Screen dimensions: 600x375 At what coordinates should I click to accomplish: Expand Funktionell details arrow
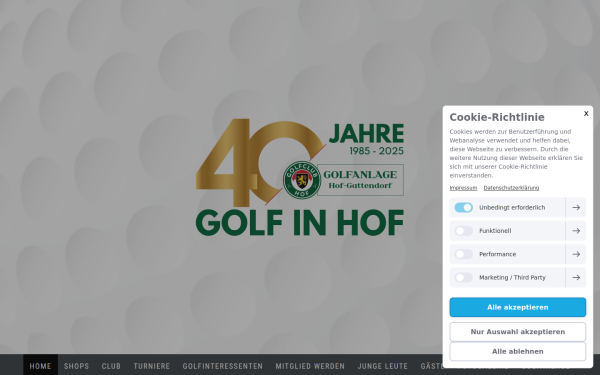576,231
